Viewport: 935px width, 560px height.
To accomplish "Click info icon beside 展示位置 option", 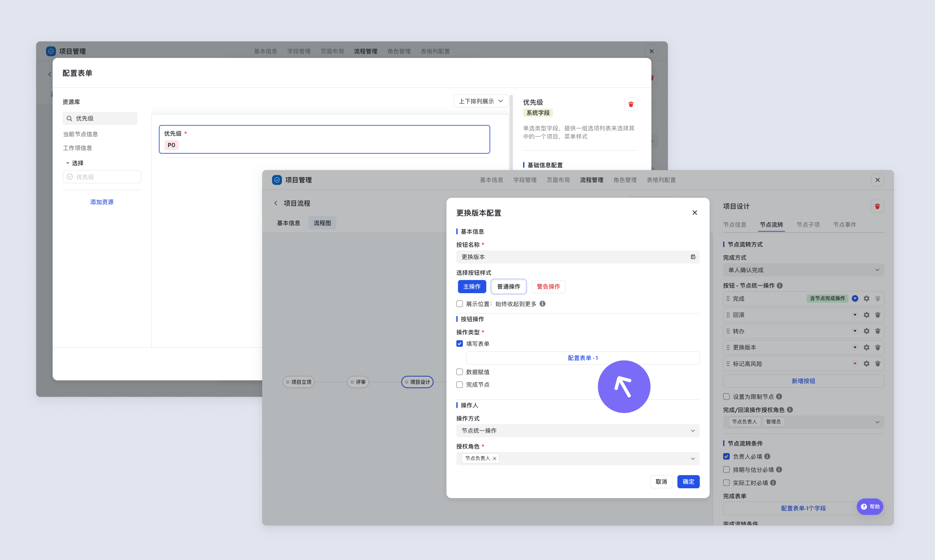I will (542, 304).
